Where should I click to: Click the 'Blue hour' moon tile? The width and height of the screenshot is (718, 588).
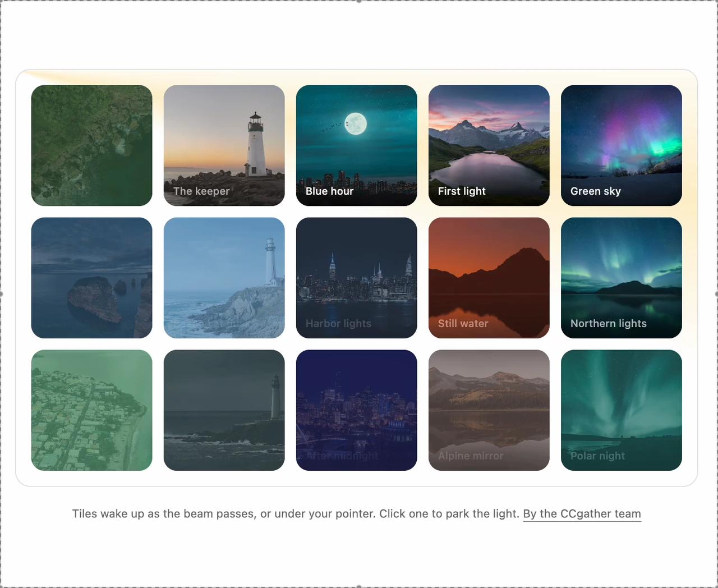356,145
